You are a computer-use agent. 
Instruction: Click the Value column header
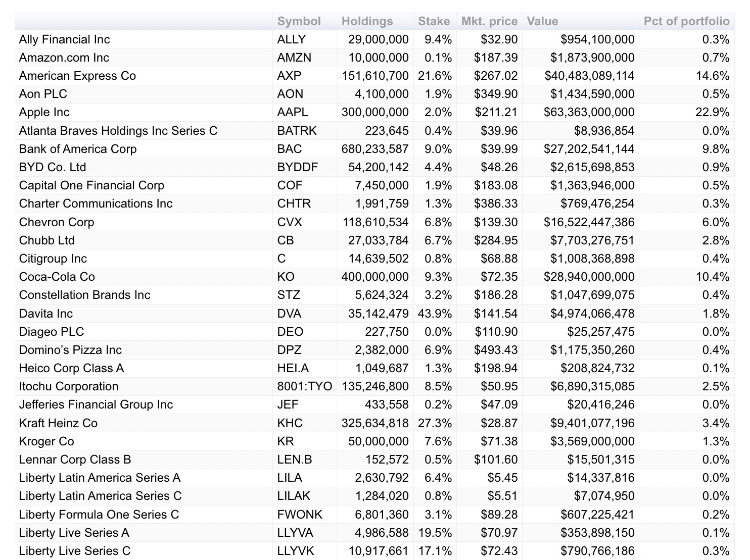(542, 21)
